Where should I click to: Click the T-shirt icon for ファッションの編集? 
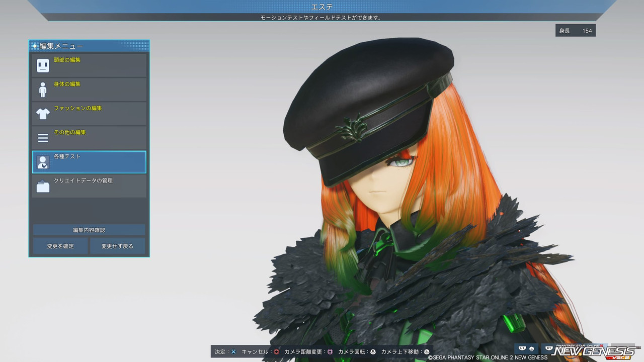[43, 114]
